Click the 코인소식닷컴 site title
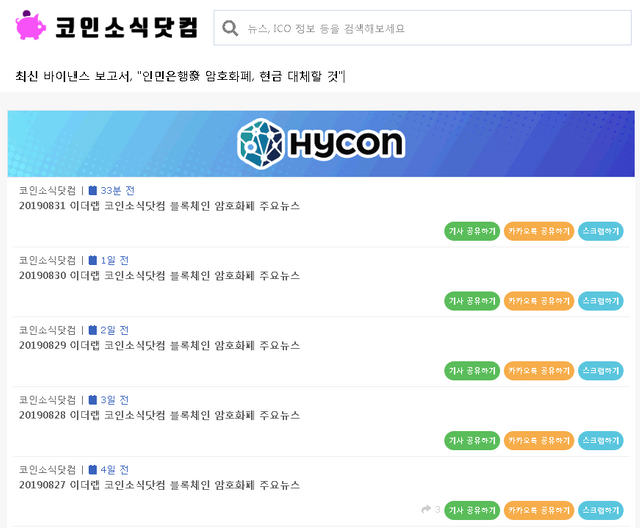The width and height of the screenshot is (640, 528). coord(127,28)
